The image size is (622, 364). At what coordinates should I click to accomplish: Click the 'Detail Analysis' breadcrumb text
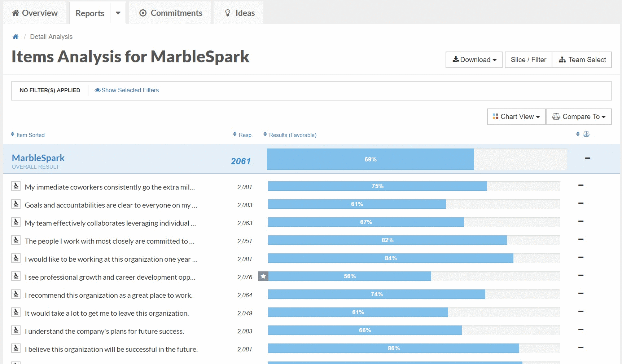(x=51, y=37)
